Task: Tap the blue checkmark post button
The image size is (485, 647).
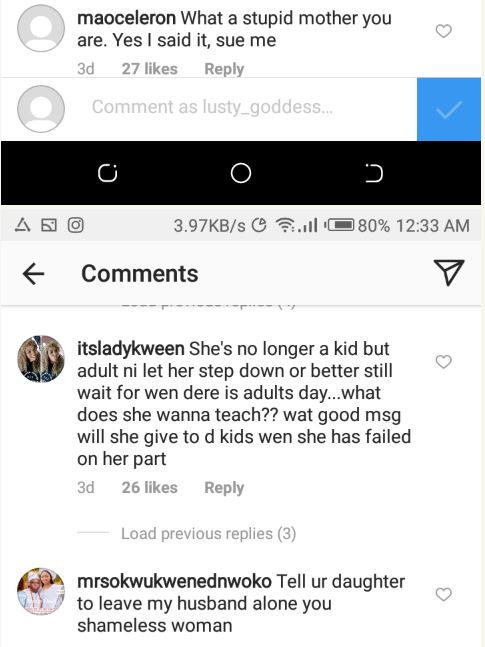Action: pos(449,109)
